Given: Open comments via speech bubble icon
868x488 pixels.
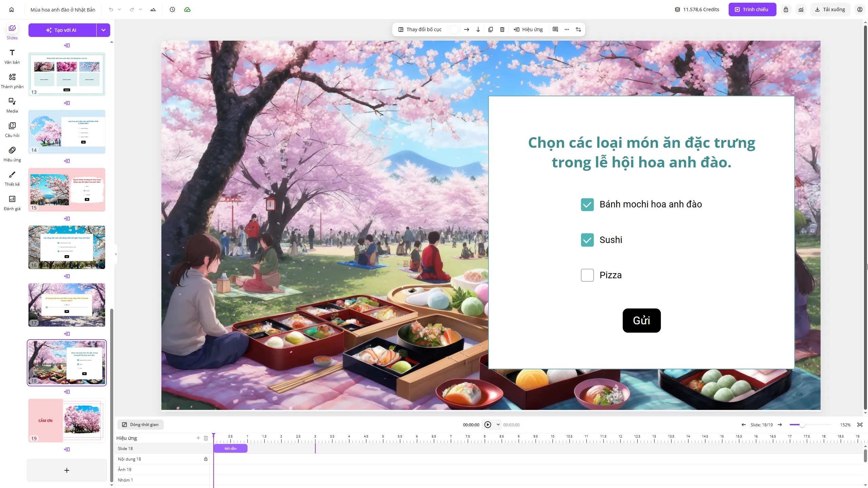Looking at the screenshot, I should pos(555,29).
